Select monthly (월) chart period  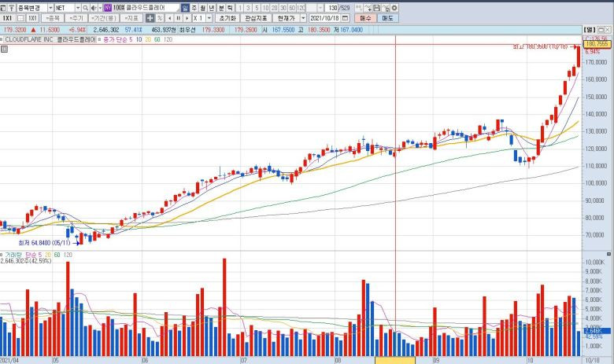[x=203, y=8]
